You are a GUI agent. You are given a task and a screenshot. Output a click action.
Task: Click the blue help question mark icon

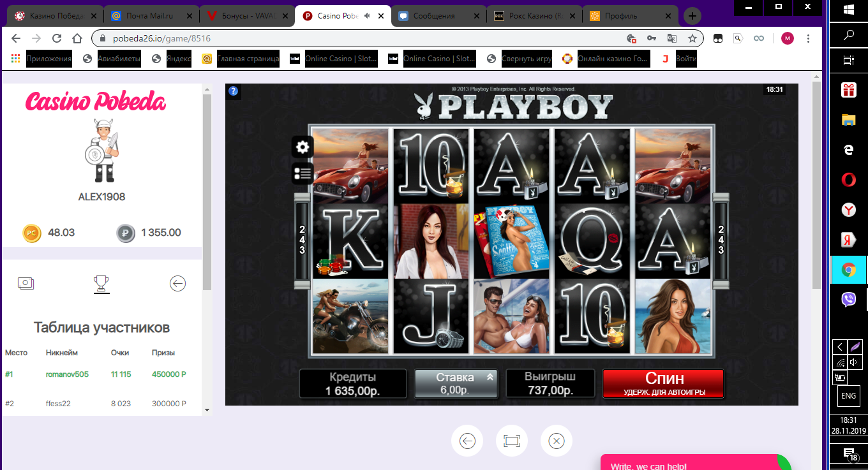coord(234,91)
